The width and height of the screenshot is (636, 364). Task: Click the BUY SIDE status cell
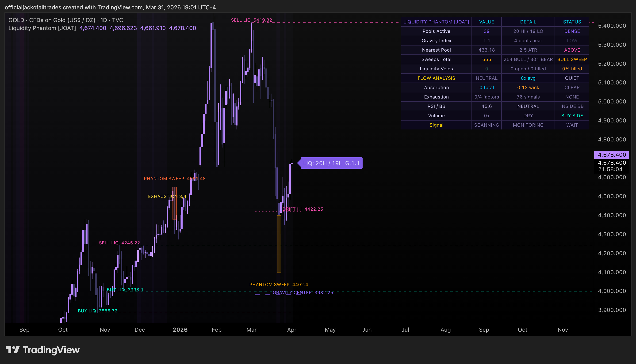pyautogui.click(x=572, y=115)
